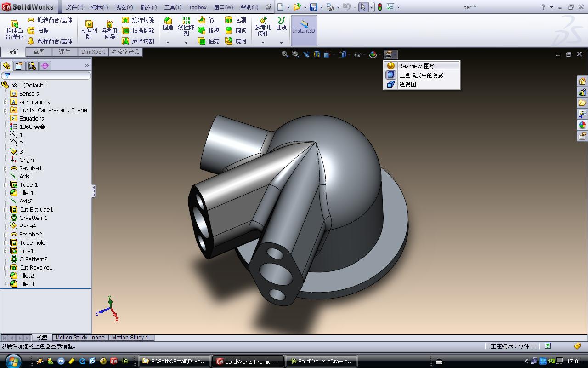The width and height of the screenshot is (588, 368).
Task: Expand the Revolve1 feature node
Action: (6, 168)
